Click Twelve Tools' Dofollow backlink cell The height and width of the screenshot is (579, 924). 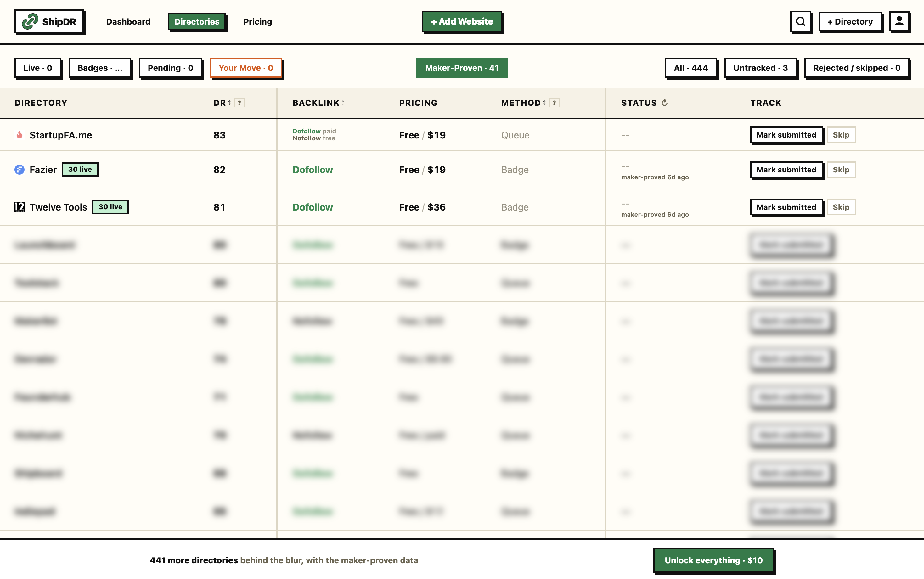[313, 207]
